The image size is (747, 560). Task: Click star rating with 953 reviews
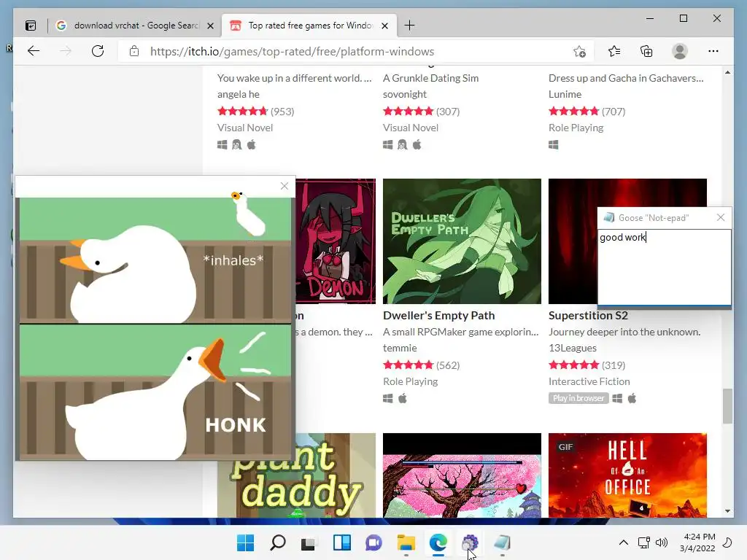[x=242, y=111]
